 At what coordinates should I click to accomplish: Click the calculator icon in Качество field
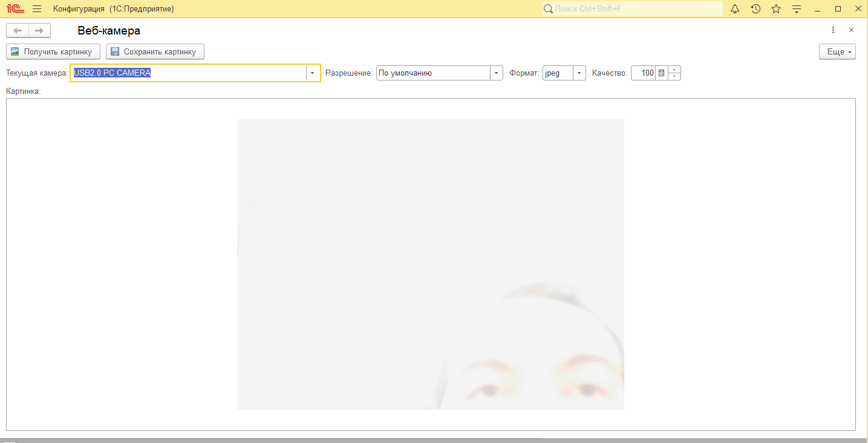[x=662, y=73]
